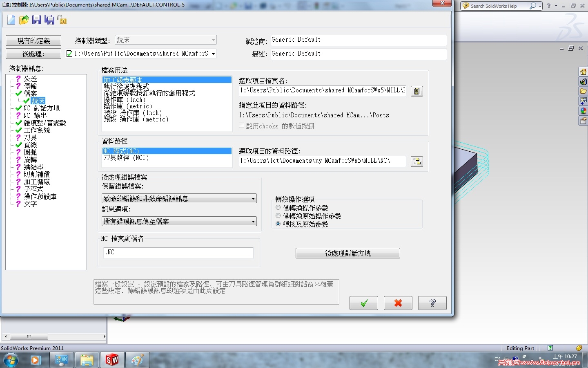Select 操作預設庫 in the tree
Image resolution: width=588 pixels, height=368 pixels.
[x=40, y=196]
